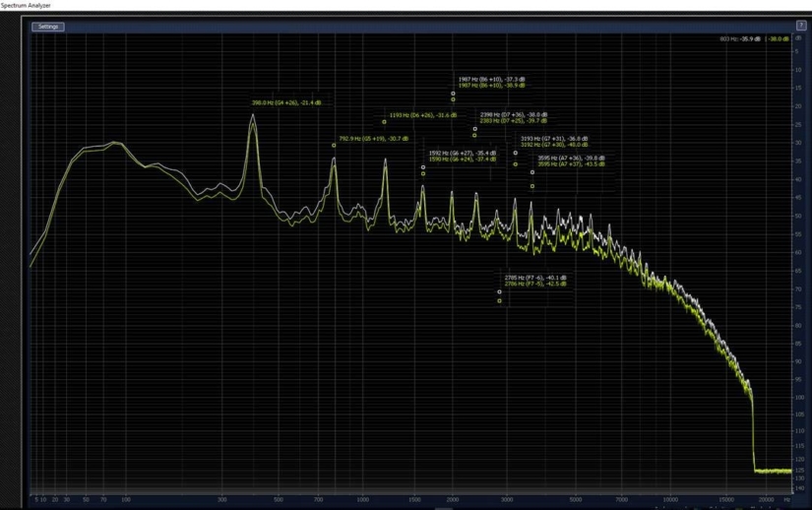Viewport: 812px width, 510px height.
Task: Click the 2785 Hz (F7 -6) label
Action: tap(535, 278)
